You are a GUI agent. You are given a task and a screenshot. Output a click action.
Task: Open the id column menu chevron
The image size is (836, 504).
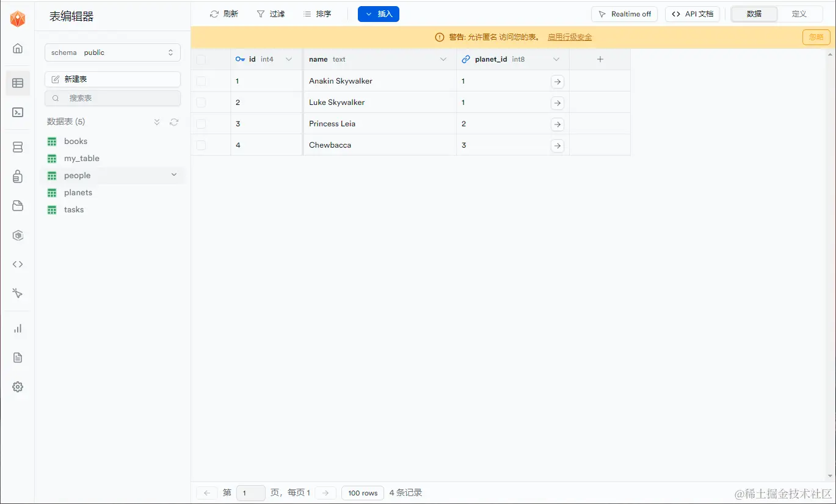[289, 59]
